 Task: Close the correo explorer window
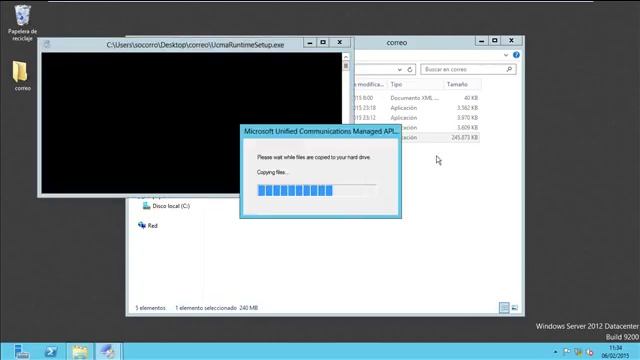511,41
